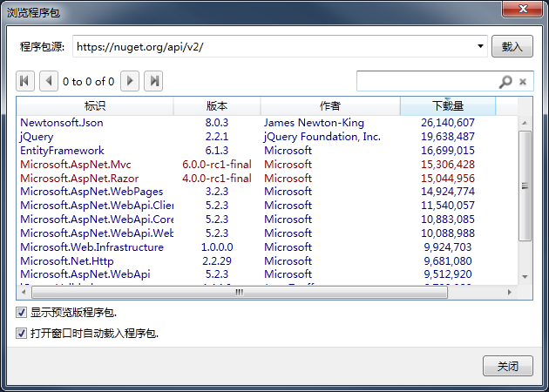Select the EntityFramework package

coord(62,151)
